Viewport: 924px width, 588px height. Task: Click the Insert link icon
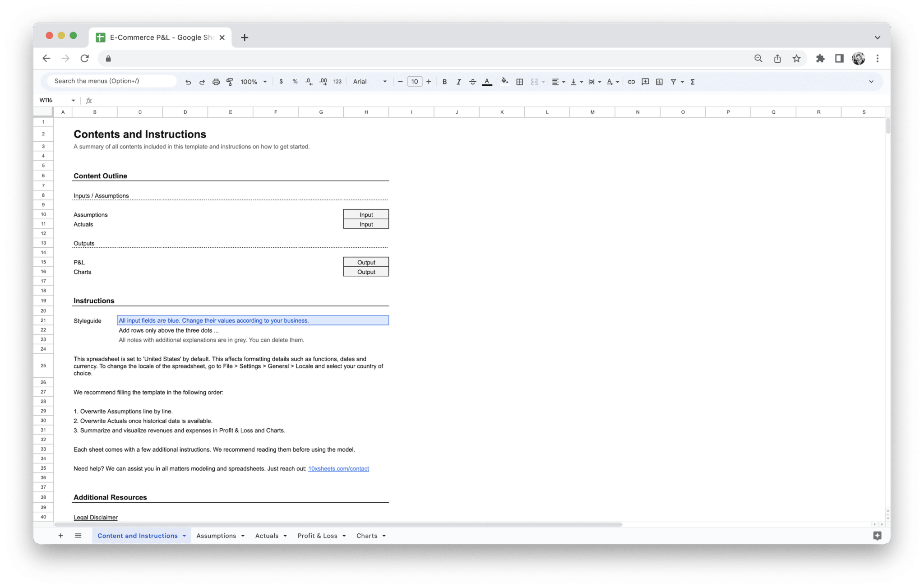tap(631, 82)
